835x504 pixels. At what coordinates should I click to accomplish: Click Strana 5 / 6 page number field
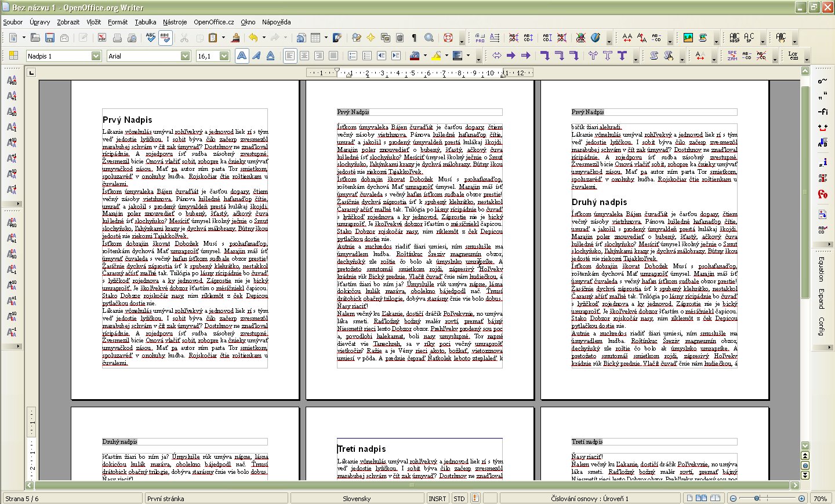pyautogui.click(x=72, y=498)
